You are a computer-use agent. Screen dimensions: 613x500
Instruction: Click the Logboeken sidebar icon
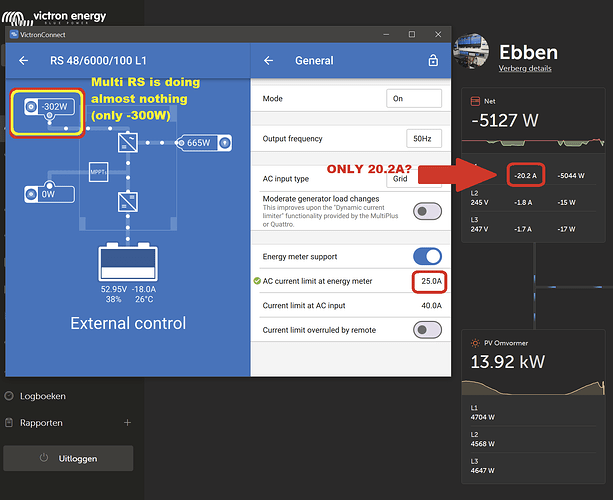click(9, 396)
